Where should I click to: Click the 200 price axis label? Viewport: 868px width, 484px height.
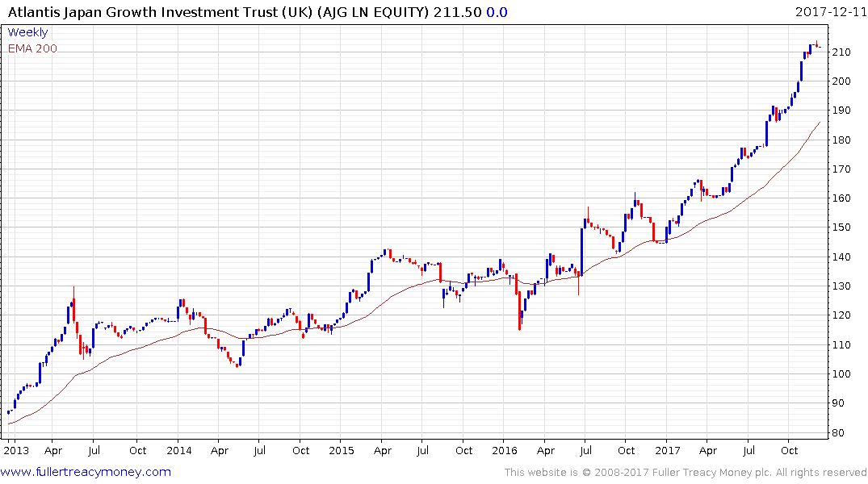click(x=841, y=81)
